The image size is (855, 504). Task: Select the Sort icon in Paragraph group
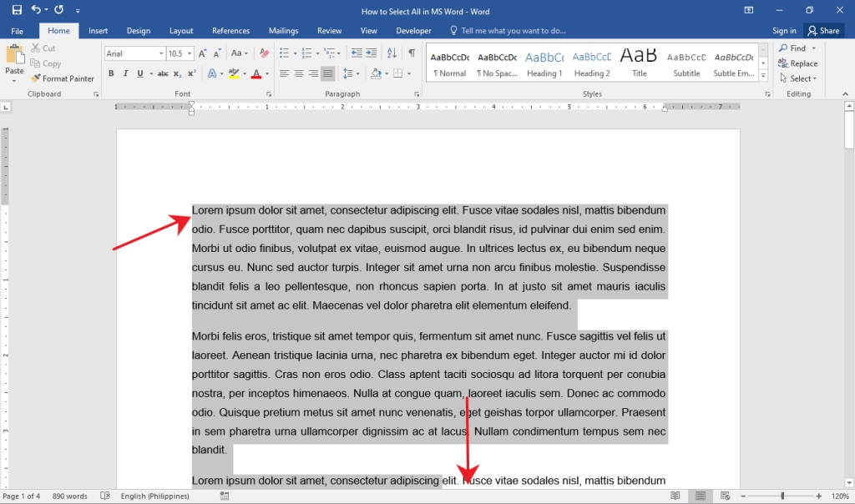[x=392, y=53]
